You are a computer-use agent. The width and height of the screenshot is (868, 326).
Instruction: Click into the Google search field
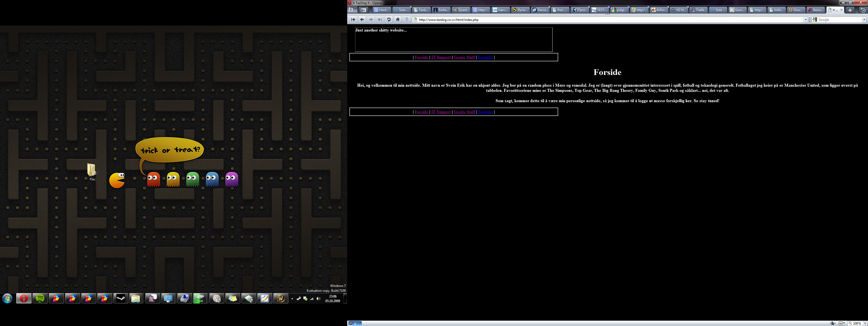pos(840,20)
